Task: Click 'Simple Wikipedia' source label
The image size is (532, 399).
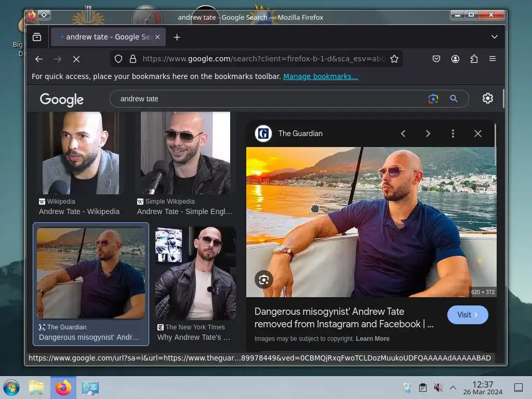Action: point(170,202)
